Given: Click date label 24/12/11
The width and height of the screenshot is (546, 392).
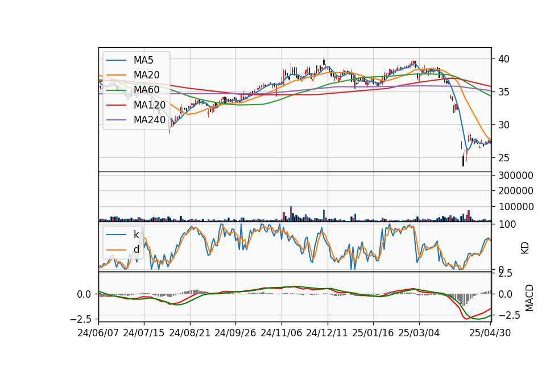Looking at the screenshot, I should coord(327,333).
